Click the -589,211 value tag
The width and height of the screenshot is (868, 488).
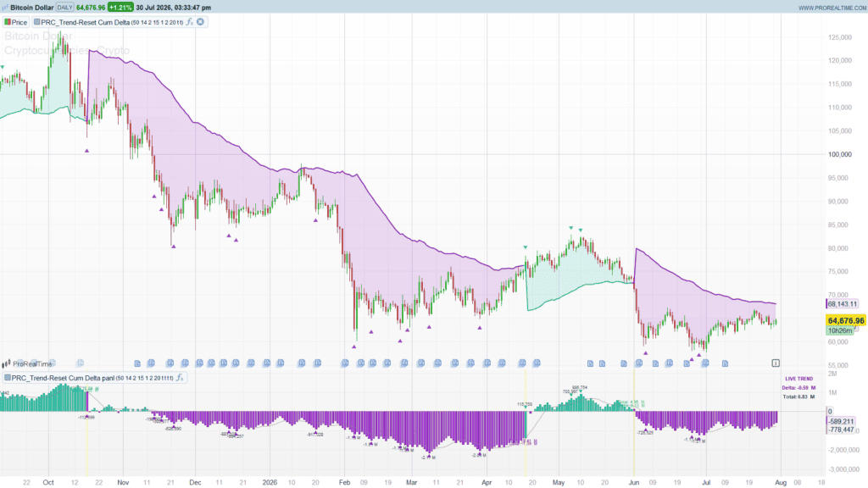click(841, 422)
